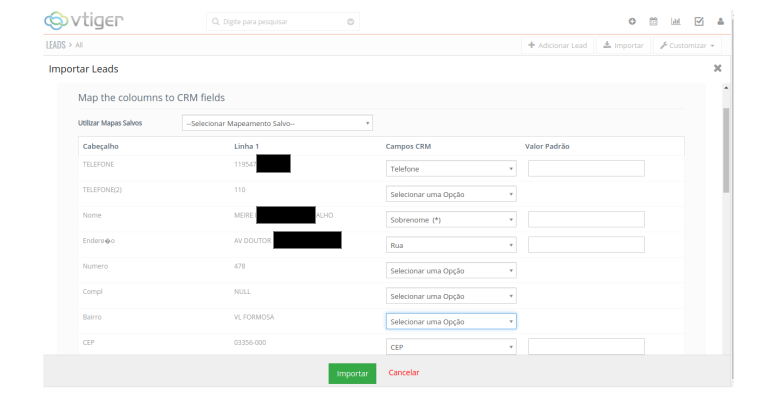This screenshot has height=409, width=773.
Task: Open CRM field dropdown for Numero row
Action: point(451,271)
